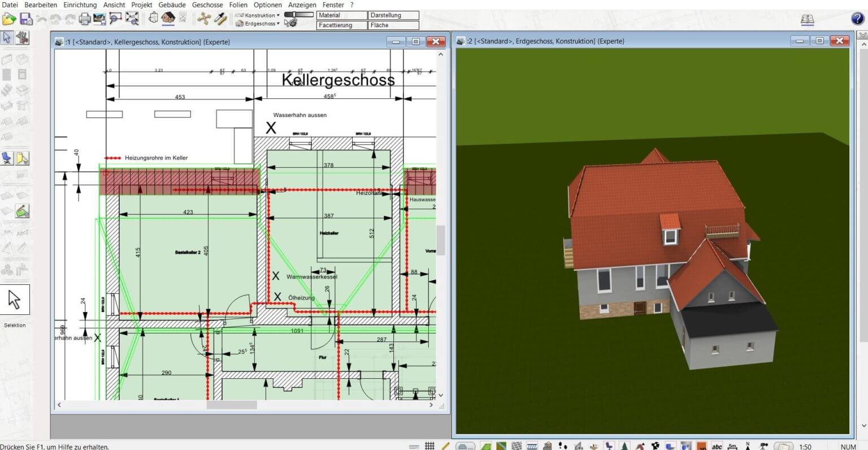Click the clipboard notes icon in status bar

point(784,445)
